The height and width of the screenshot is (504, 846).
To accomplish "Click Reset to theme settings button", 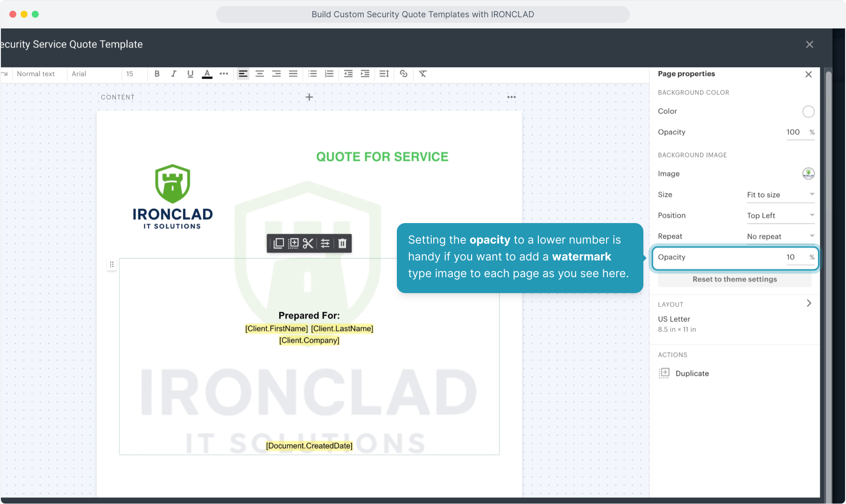I will [x=734, y=279].
